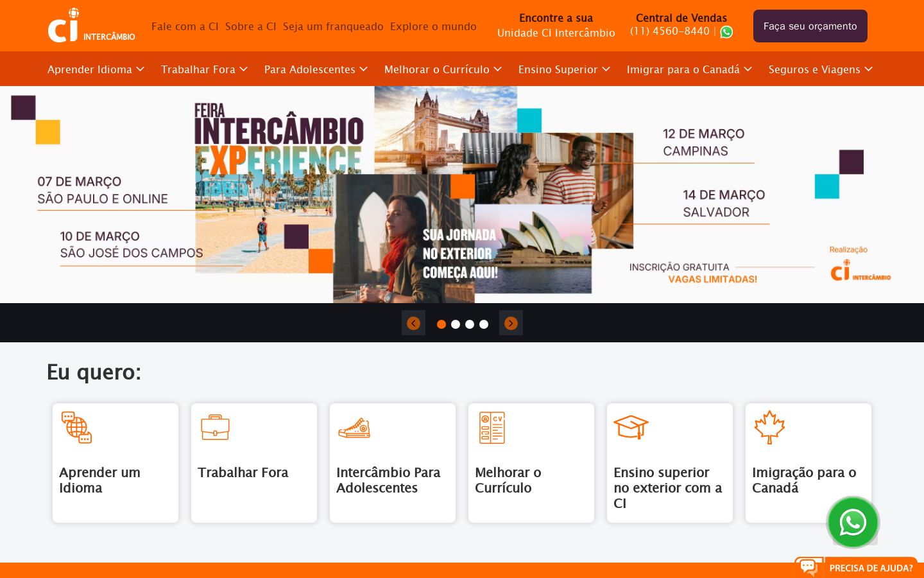The image size is (924, 578).
Task: Click the graduation cap icon for Ensino superior
Action: click(631, 426)
